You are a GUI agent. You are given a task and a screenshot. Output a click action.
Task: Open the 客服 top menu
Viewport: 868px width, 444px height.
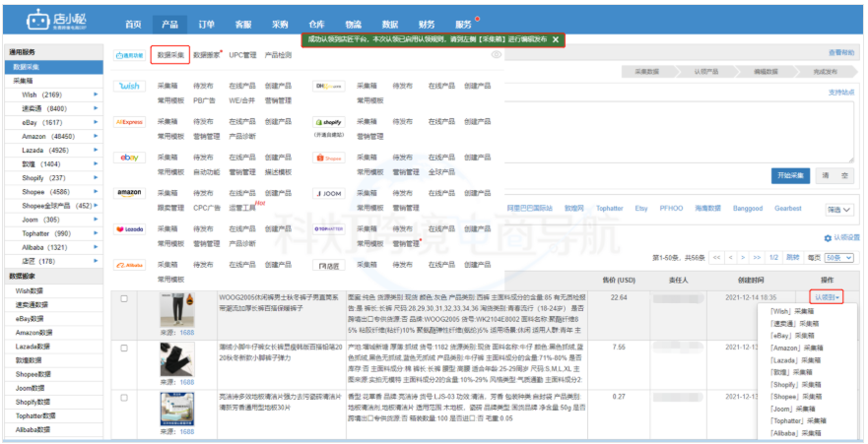[x=243, y=25]
